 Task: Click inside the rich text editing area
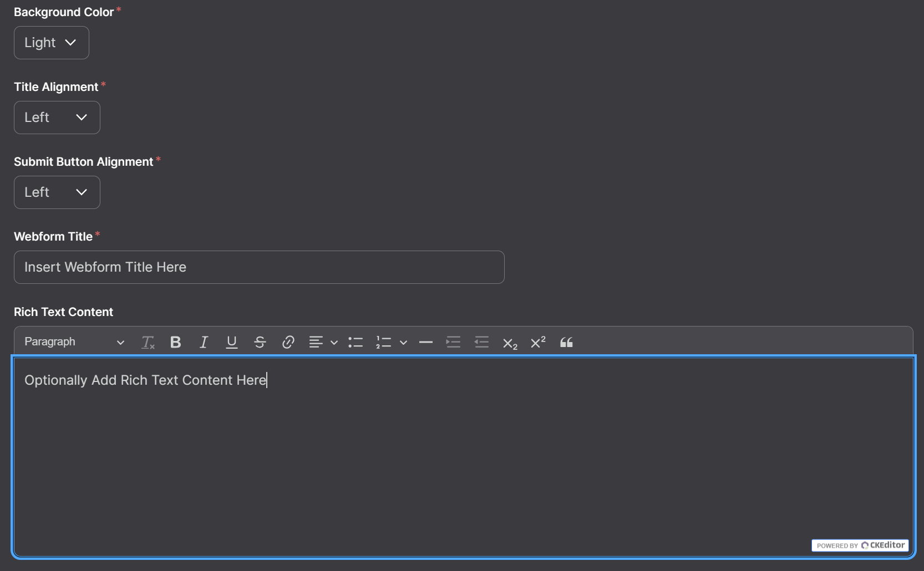[x=464, y=457]
